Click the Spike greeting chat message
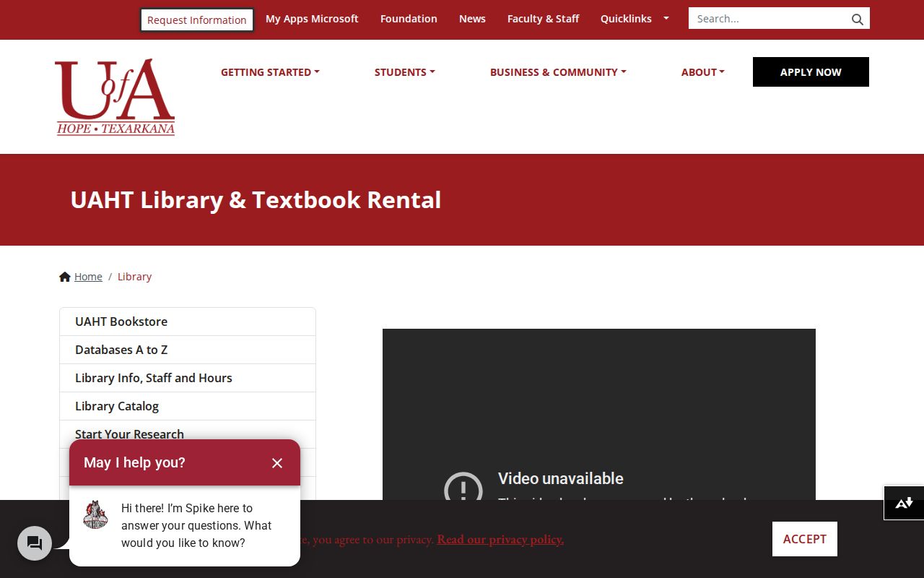 (196, 525)
